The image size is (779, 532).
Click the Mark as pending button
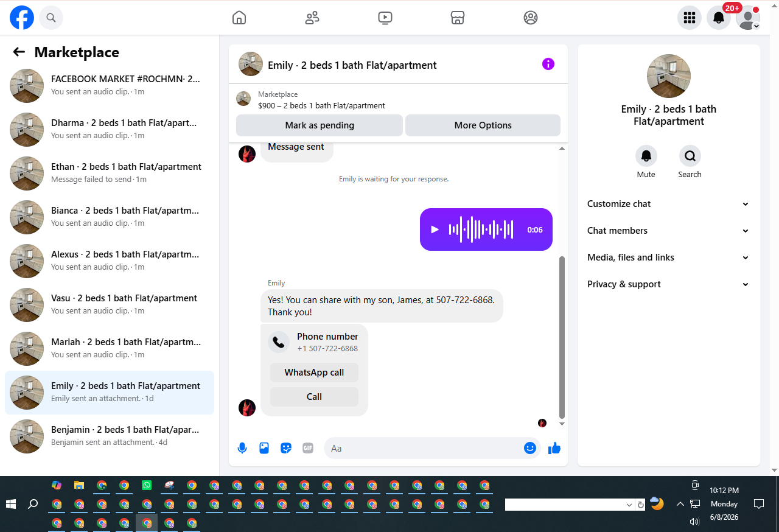coord(320,125)
